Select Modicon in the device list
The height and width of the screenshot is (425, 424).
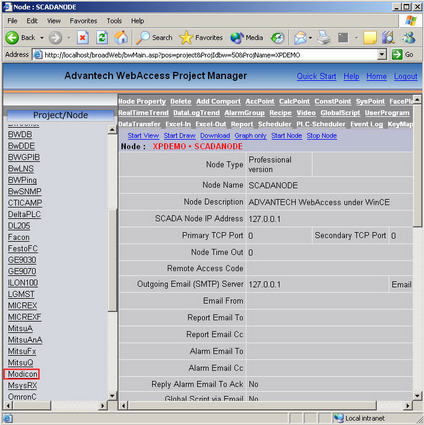pos(22,374)
